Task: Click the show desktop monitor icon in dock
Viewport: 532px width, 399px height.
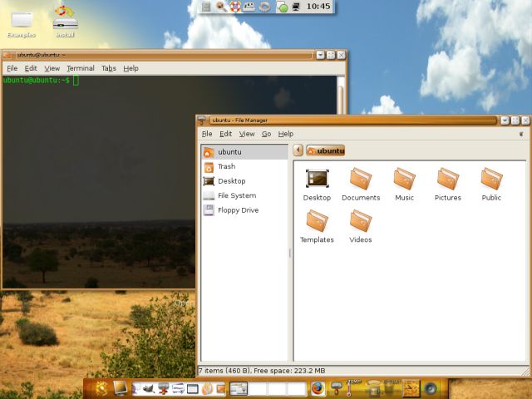Action: pyautogui.click(x=120, y=388)
